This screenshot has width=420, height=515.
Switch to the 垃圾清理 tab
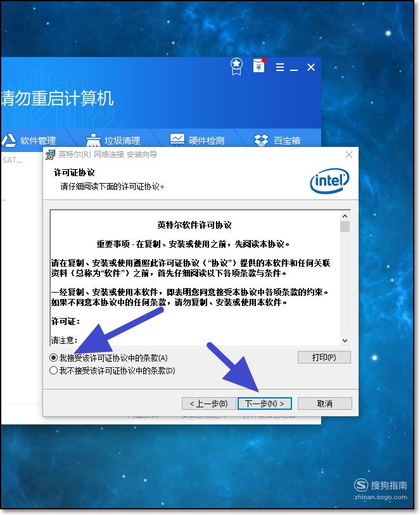click(x=113, y=140)
